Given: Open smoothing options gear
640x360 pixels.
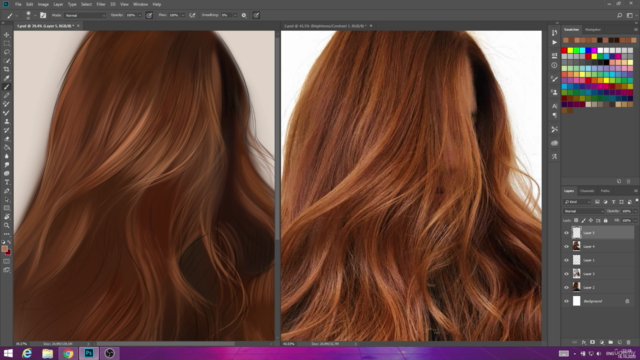Looking at the screenshot, I should coord(244,15).
